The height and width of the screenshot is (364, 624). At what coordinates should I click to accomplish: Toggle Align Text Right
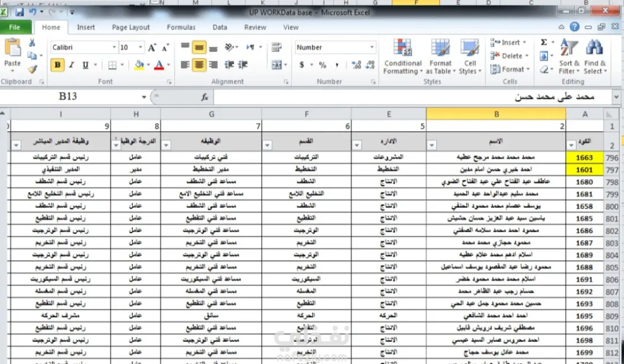point(213,65)
